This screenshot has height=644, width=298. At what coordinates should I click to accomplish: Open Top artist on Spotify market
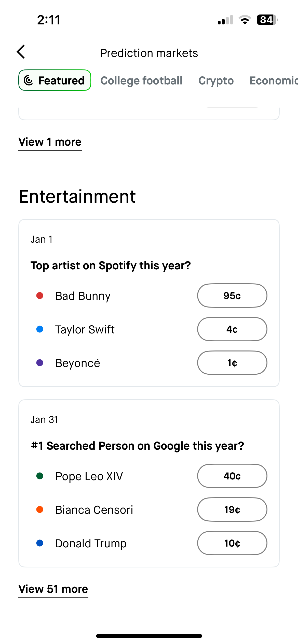[111, 266]
